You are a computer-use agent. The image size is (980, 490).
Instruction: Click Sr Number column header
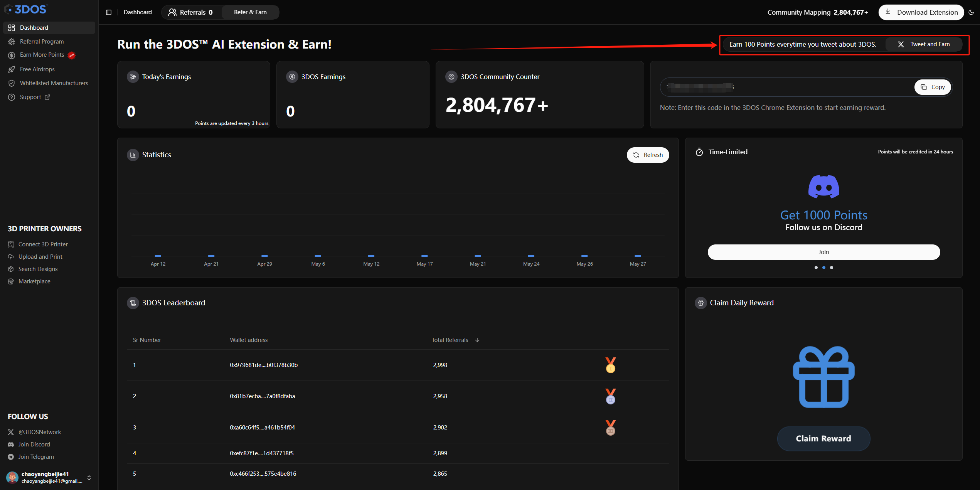[x=147, y=340]
